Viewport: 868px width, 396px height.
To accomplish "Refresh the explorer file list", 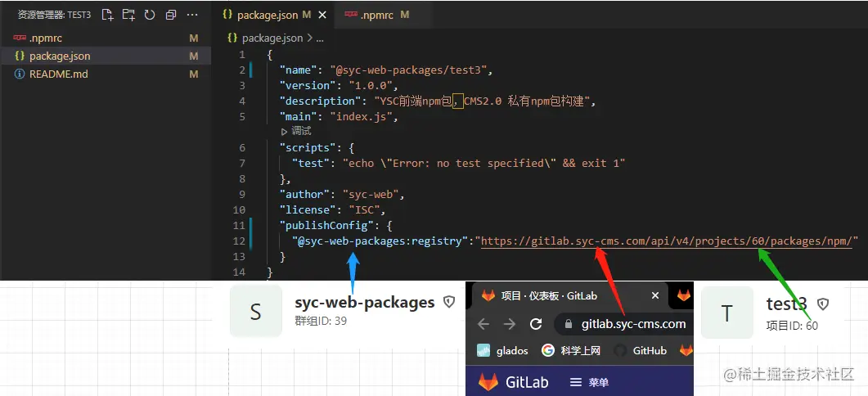I will tap(150, 15).
